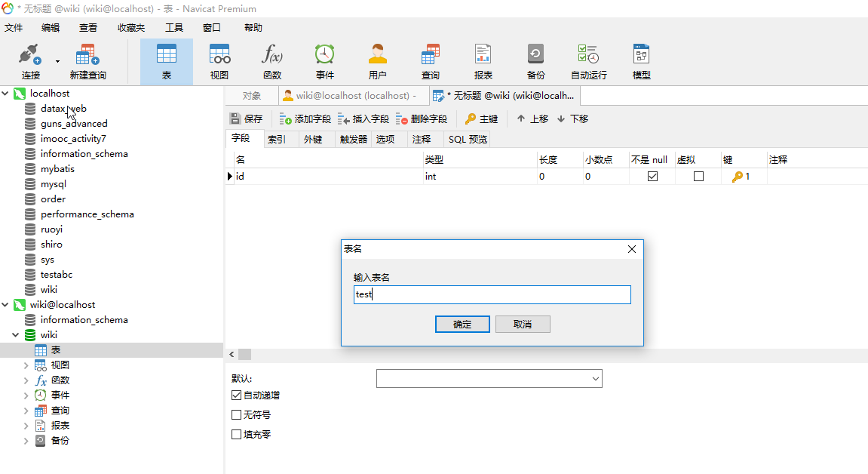This screenshot has height=474, width=868.
Task: Open the 工具 menu
Action: click(x=174, y=28)
